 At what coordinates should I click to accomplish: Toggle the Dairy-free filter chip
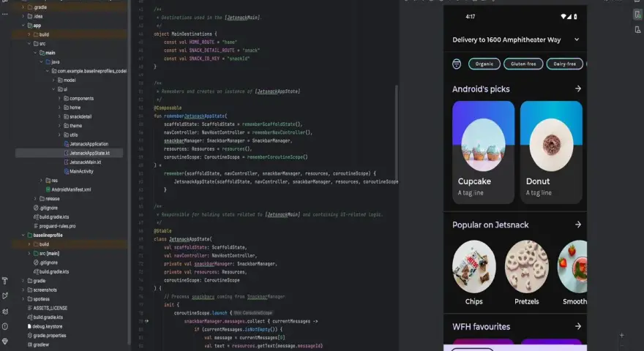point(565,64)
